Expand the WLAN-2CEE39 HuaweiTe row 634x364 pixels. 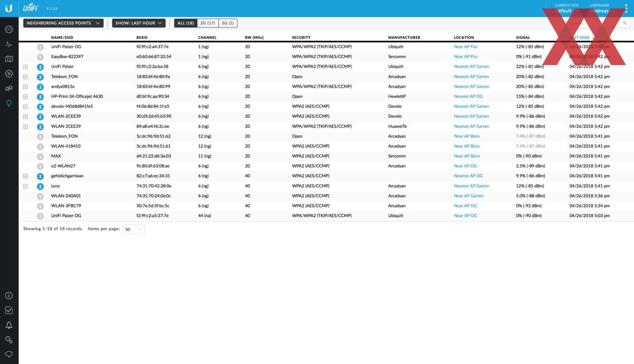[26, 126]
